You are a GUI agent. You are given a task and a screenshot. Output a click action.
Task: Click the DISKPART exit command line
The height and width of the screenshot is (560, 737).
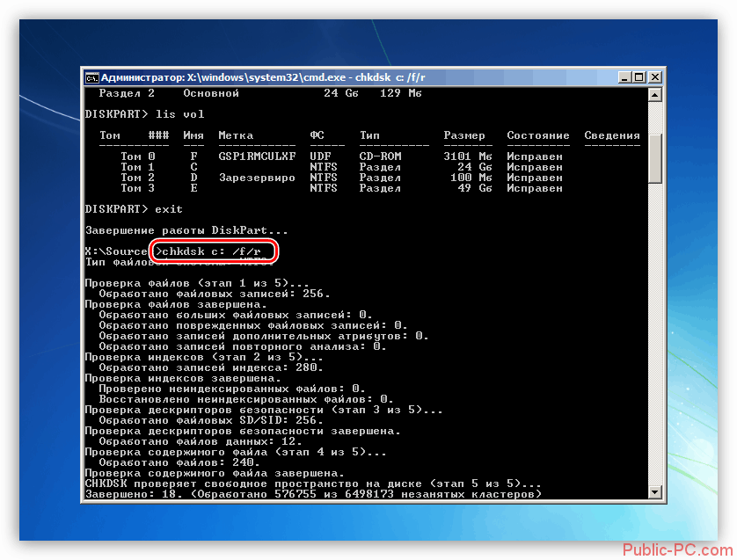pyautogui.click(x=134, y=209)
